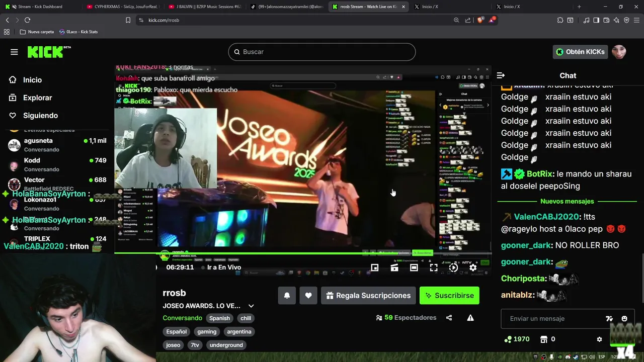The height and width of the screenshot is (362, 644).
Task: Click the 7tv tag
Action: [x=195, y=345]
